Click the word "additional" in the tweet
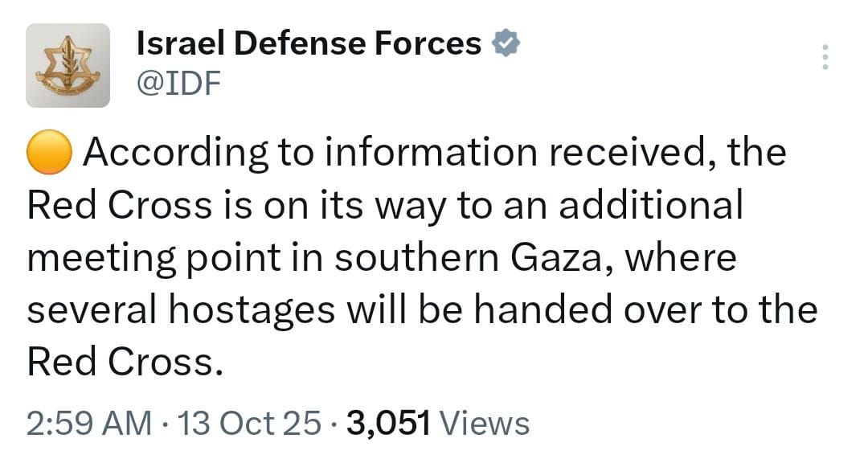The height and width of the screenshot is (463, 868). [650, 206]
